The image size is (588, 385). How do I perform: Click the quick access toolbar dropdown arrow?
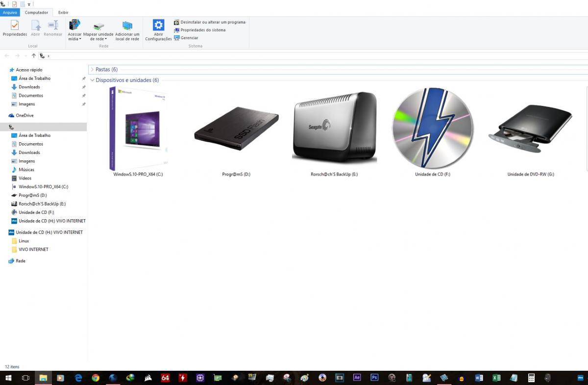[x=29, y=4]
